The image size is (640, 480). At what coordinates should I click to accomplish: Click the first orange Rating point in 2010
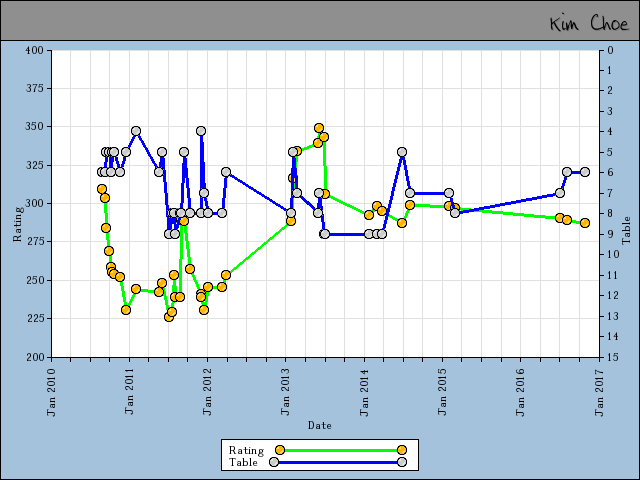click(x=102, y=189)
